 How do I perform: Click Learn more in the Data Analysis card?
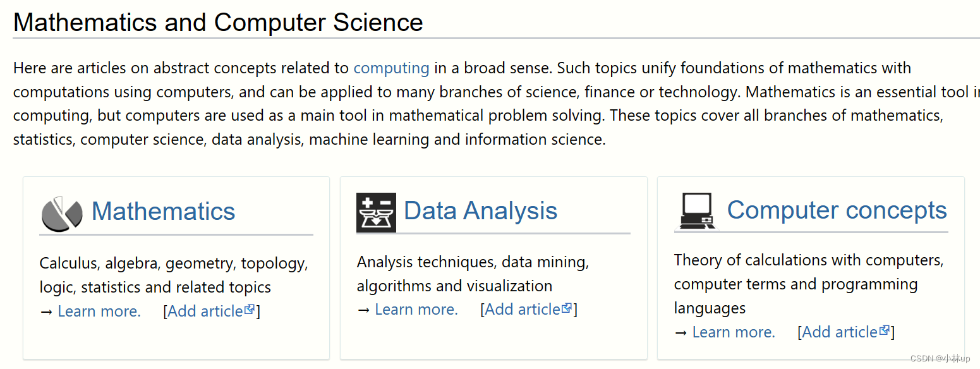coord(415,309)
